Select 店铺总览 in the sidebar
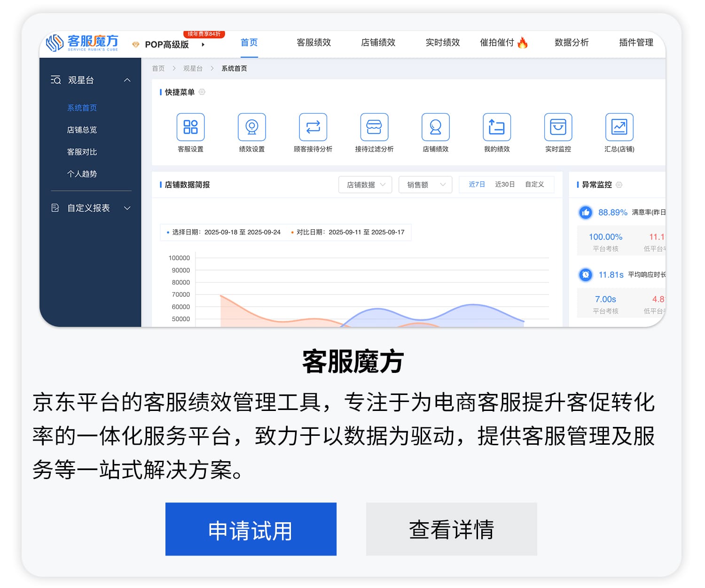This screenshot has width=705, height=588. [82, 130]
